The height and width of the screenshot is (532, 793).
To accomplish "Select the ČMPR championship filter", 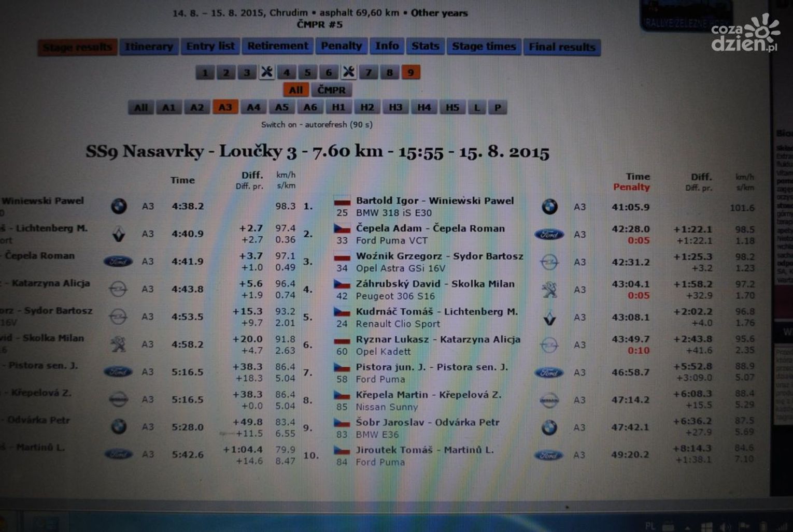I will point(332,90).
